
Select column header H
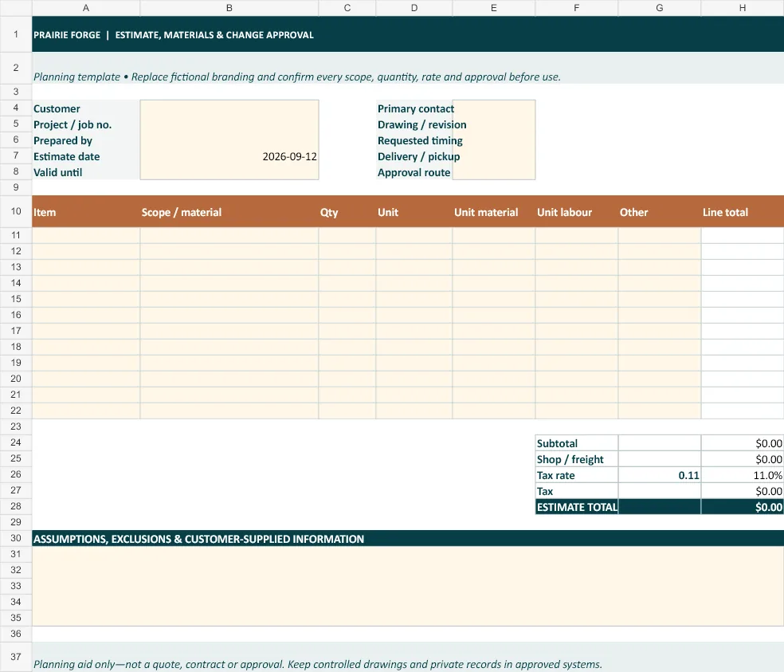click(743, 8)
